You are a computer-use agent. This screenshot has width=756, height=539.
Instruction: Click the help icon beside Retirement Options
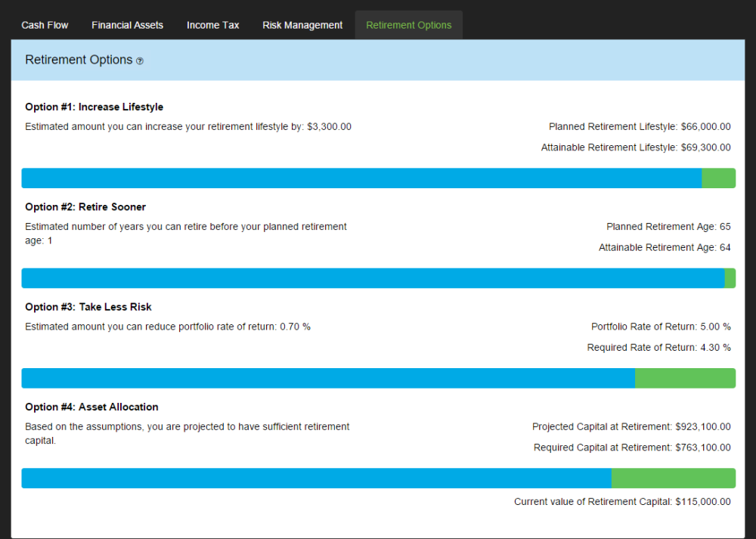(140, 61)
